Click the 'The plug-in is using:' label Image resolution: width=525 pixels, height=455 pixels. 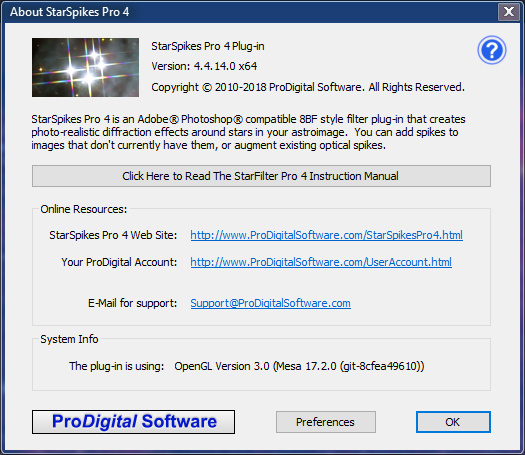pyautogui.click(x=117, y=366)
